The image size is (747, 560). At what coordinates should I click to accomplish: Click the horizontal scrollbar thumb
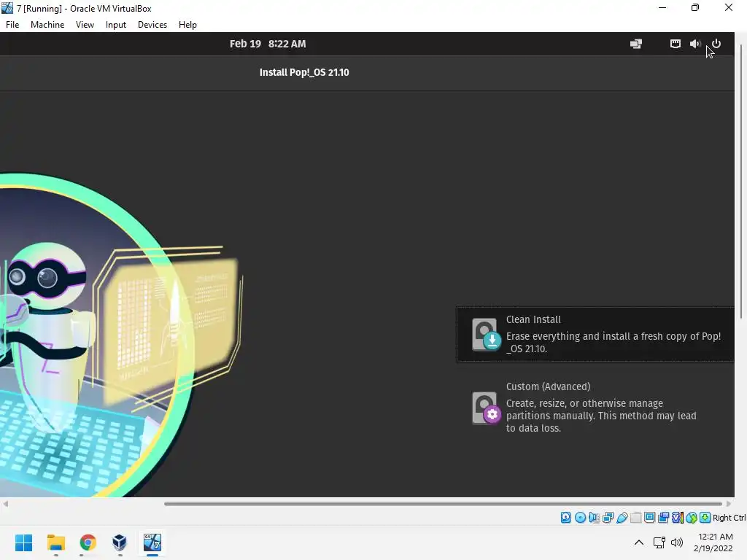pyautogui.click(x=443, y=504)
